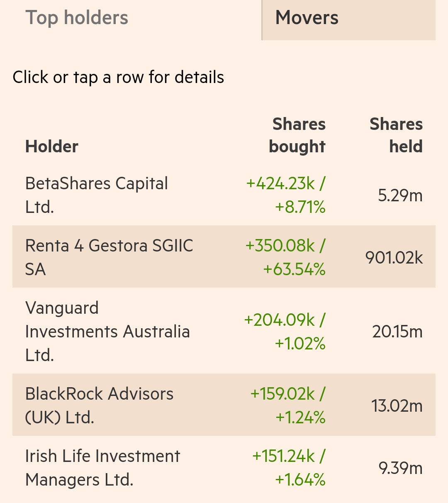The height and width of the screenshot is (503, 448).
Task: Click Vanguard Investments Australia Ltd. holder name
Action: tap(107, 331)
